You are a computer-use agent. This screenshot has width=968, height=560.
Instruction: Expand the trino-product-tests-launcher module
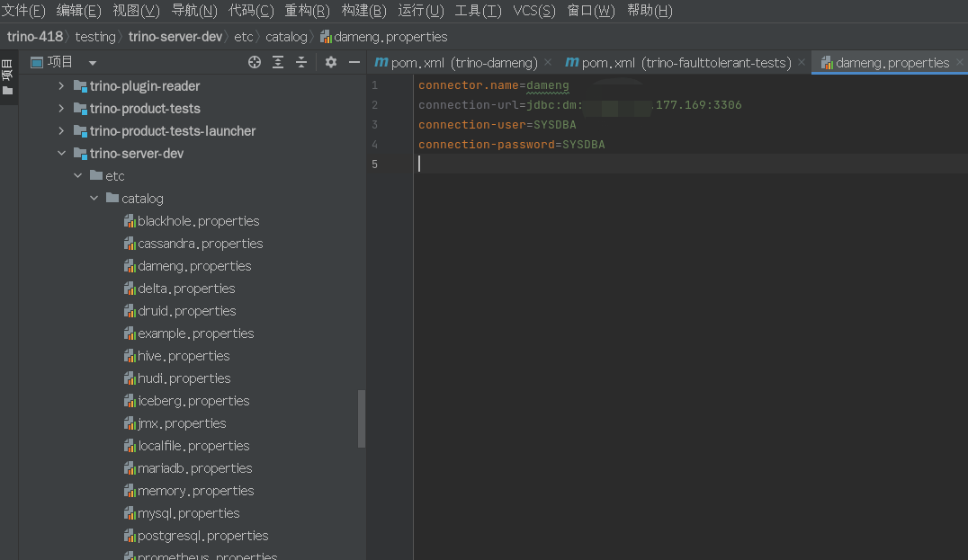(x=61, y=130)
